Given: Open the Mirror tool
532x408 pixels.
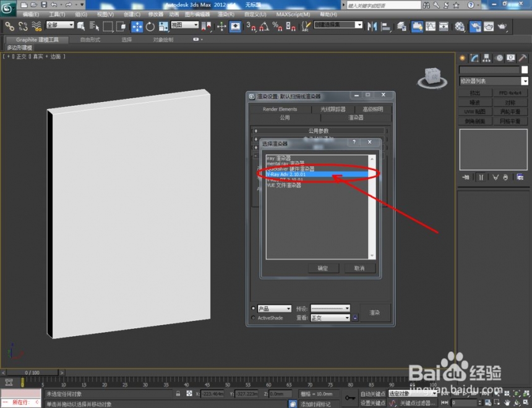Looking at the screenshot, I should pos(372,26).
